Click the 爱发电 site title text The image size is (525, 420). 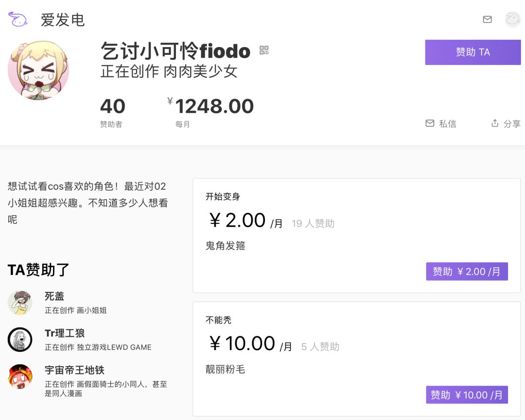tap(63, 20)
